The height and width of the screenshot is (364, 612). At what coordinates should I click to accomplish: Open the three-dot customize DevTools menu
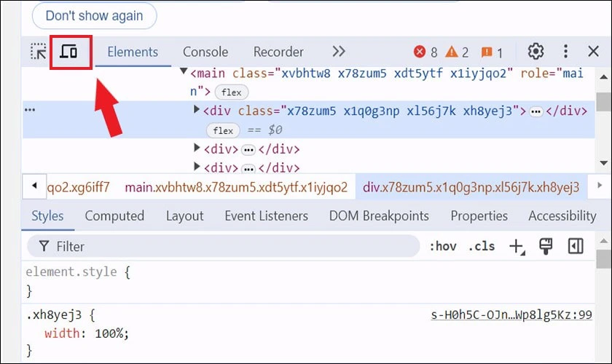(x=565, y=52)
